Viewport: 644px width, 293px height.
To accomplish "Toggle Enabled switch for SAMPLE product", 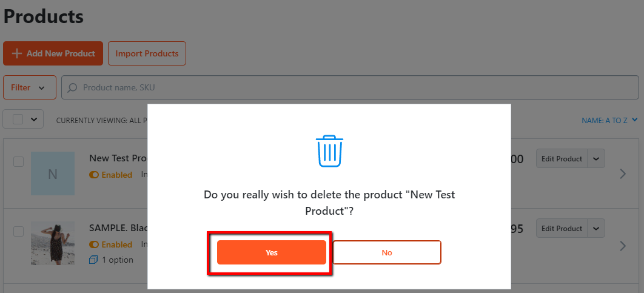I will coord(94,244).
